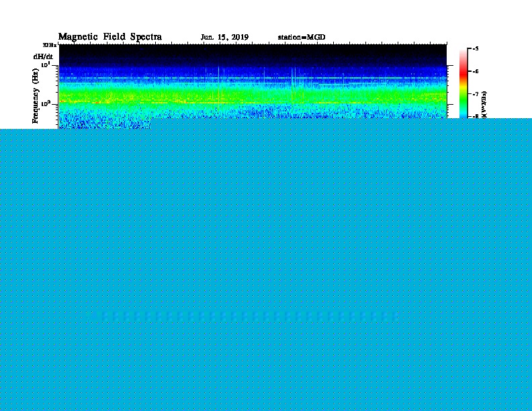This screenshot has height=411, width=532.
Task: Click the "station=MGD" label
Action: coord(302,38)
